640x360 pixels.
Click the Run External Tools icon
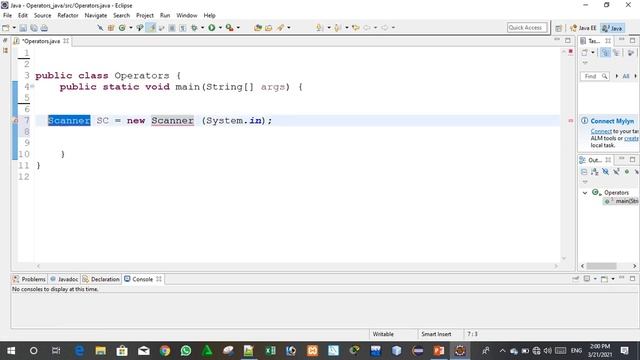230,28
